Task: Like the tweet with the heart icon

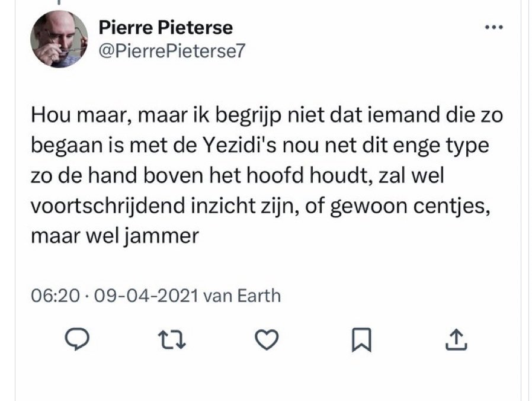Action: coord(267,339)
